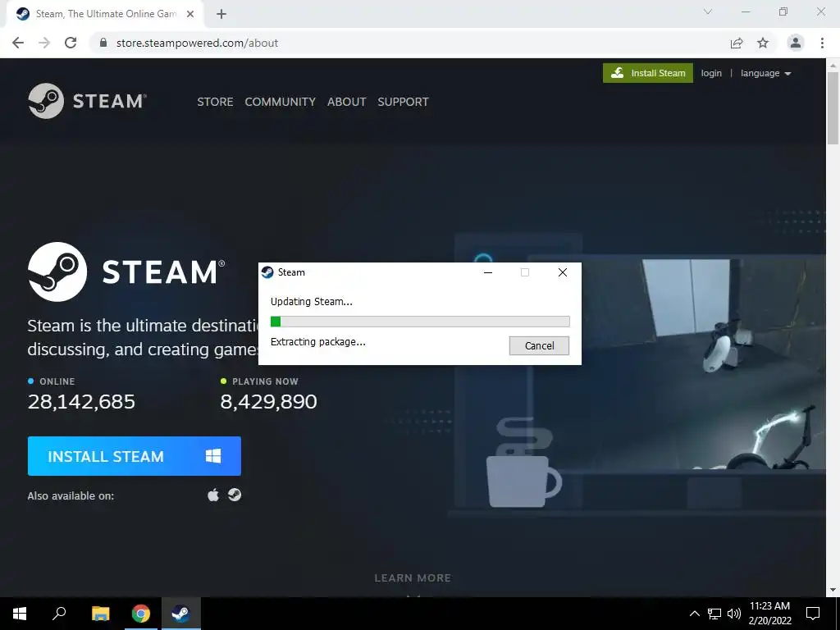The height and width of the screenshot is (630, 840).
Task: Bookmark this page with the star
Action: pos(763,43)
